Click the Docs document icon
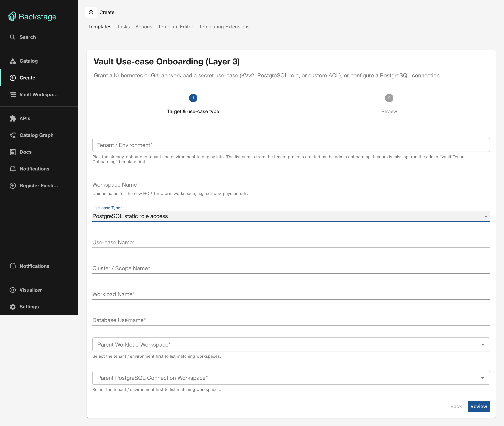The image size is (504, 426). [13, 152]
